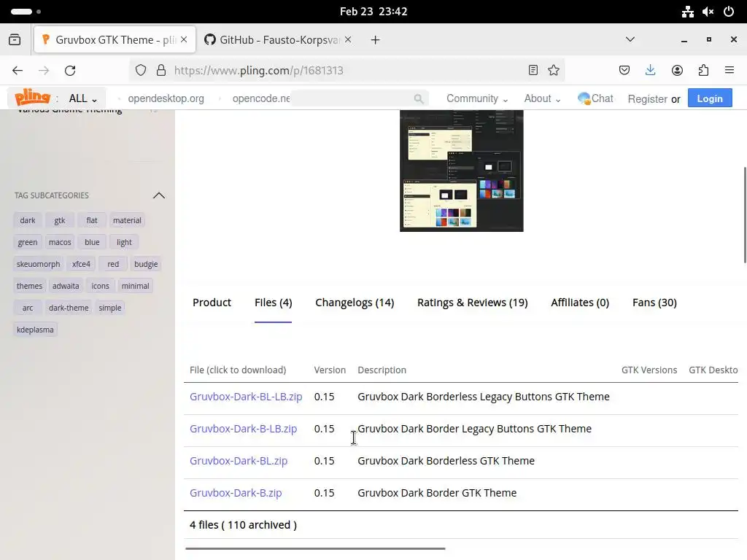747x560 pixels.
Task: Download Gruvbox-Dark-B.zip
Action: click(236, 493)
